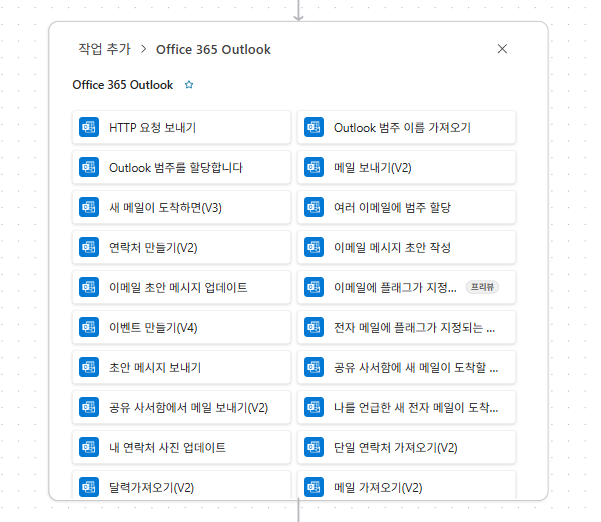
Task: Select 이메일 초안 메시지 업데이트 action
Action: tap(181, 287)
